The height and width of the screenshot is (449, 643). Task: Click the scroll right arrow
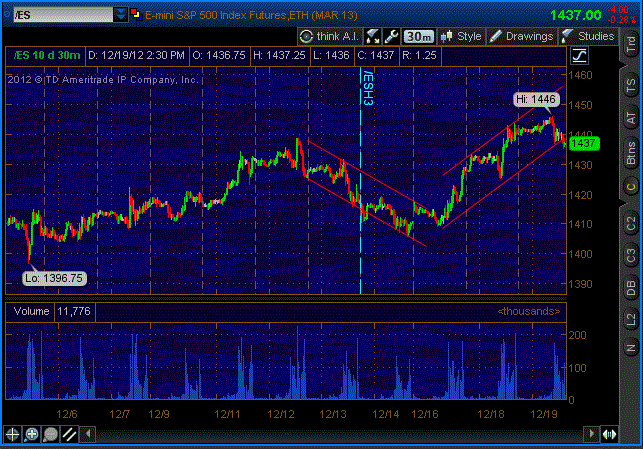(591, 434)
